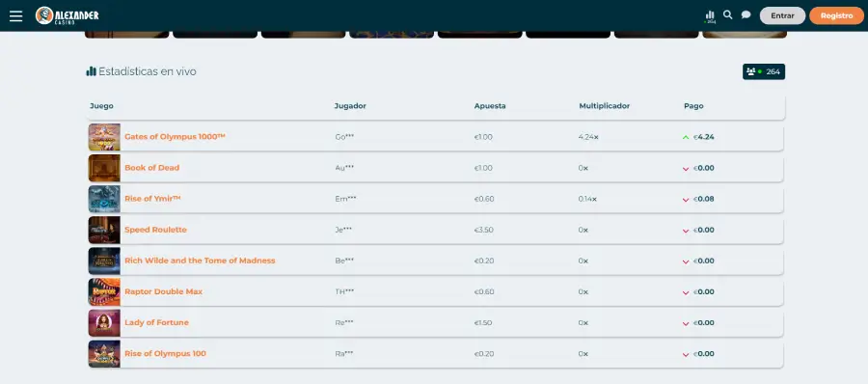Open Speed Roulette thumbnail
The image size is (868, 384).
coord(104,230)
